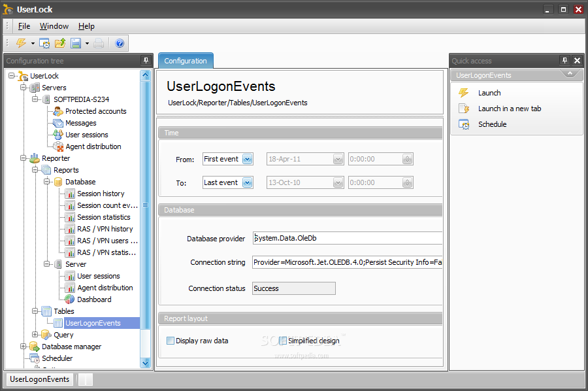Select the Query icon in tree

pyautogui.click(x=46, y=334)
